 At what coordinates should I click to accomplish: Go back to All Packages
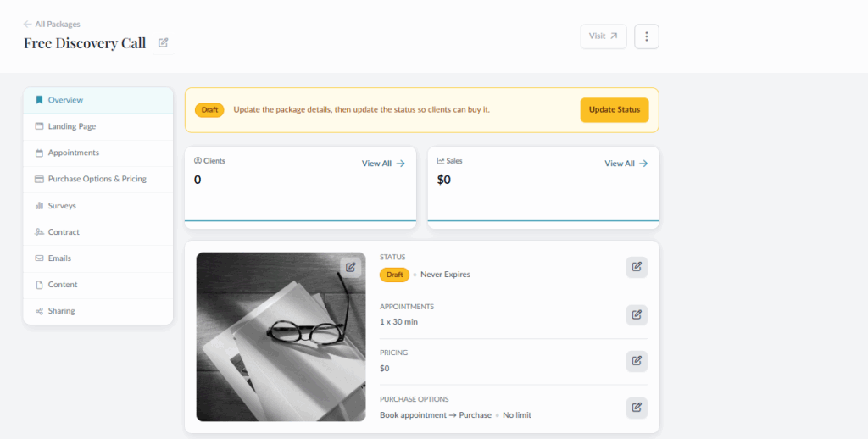tap(52, 24)
